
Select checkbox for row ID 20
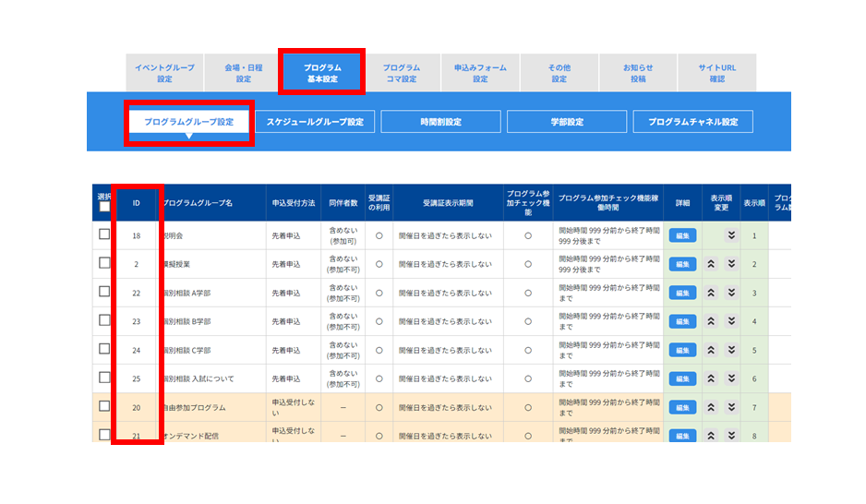pos(104,406)
